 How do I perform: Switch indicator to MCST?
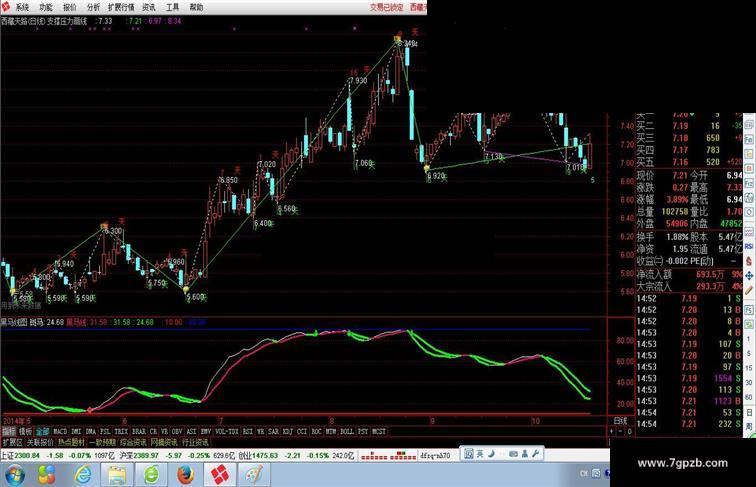(x=379, y=432)
